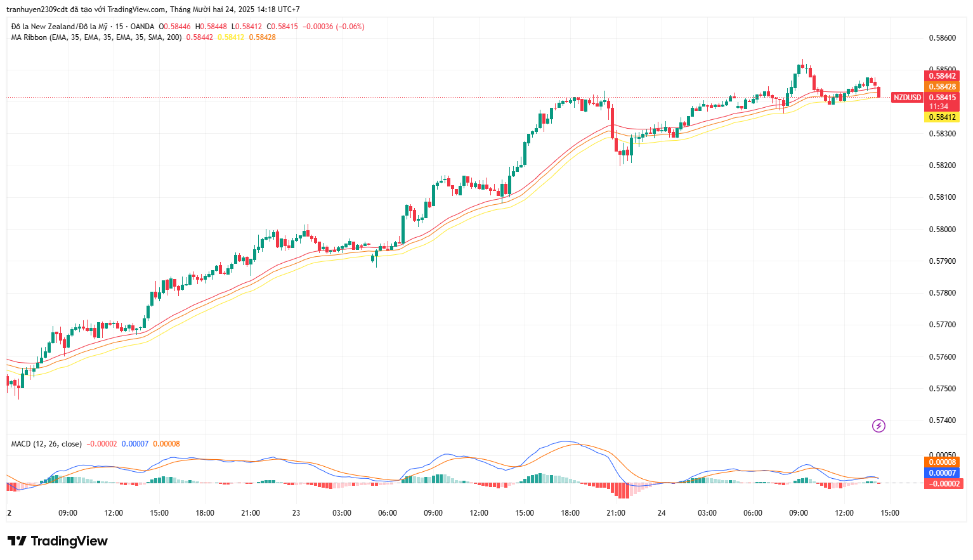
Task: Click the blue 0.00007 MACD value label
Action: [942, 473]
